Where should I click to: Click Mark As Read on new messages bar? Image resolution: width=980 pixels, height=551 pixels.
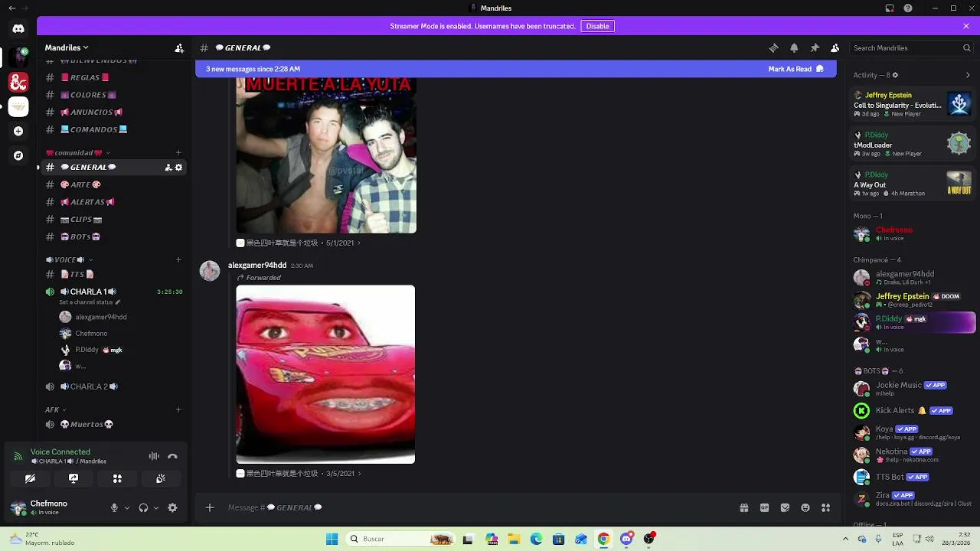click(796, 69)
